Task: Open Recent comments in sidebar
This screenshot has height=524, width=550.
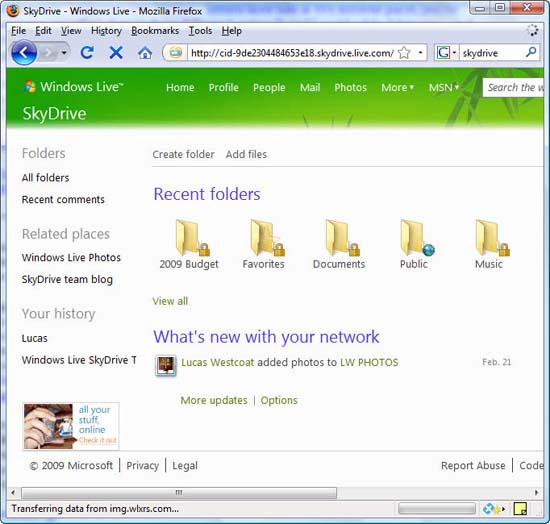Action: (x=63, y=200)
